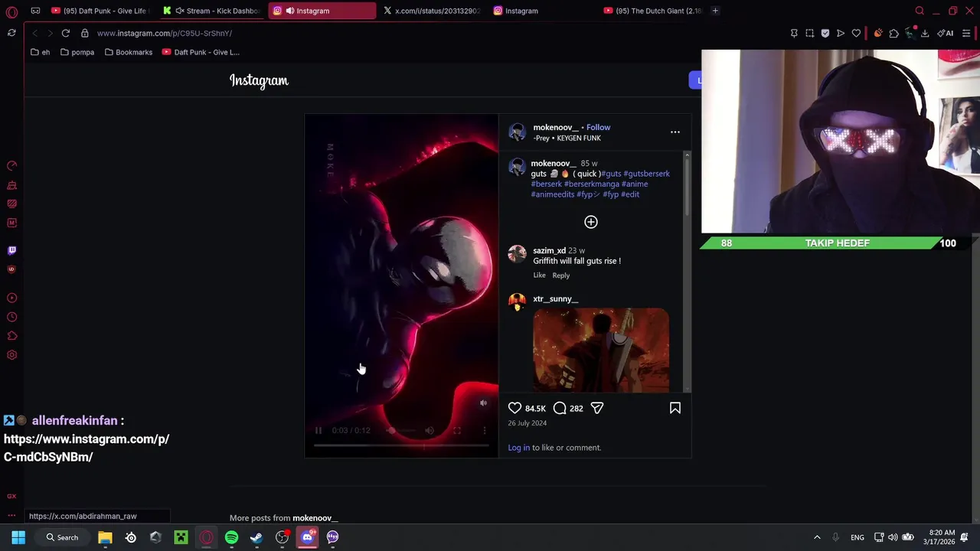Toggle video mute in the player controls
This screenshot has width=980, height=551.
click(x=430, y=430)
